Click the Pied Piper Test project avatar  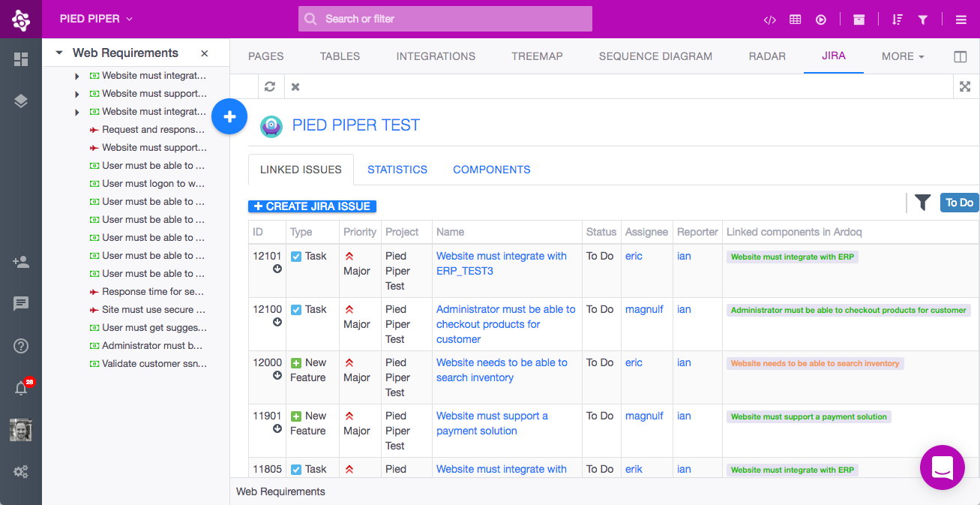click(271, 126)
